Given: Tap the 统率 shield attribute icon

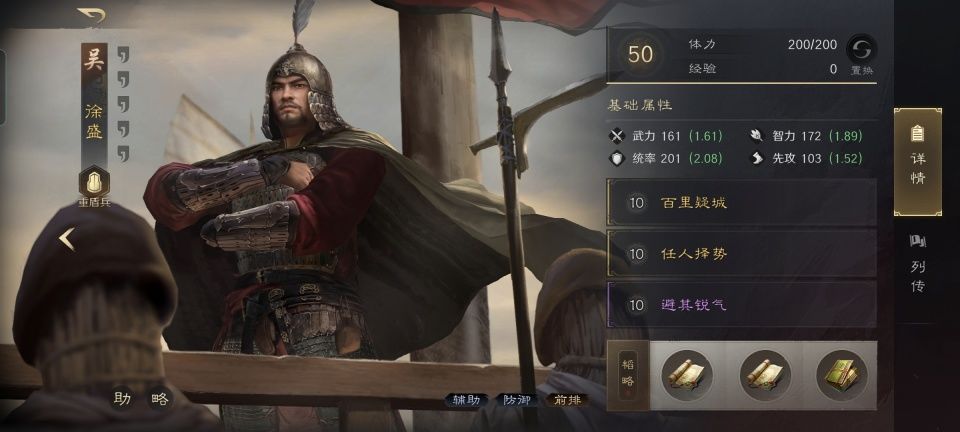Looking at the screenshot, I should click(x=616, y=158).
